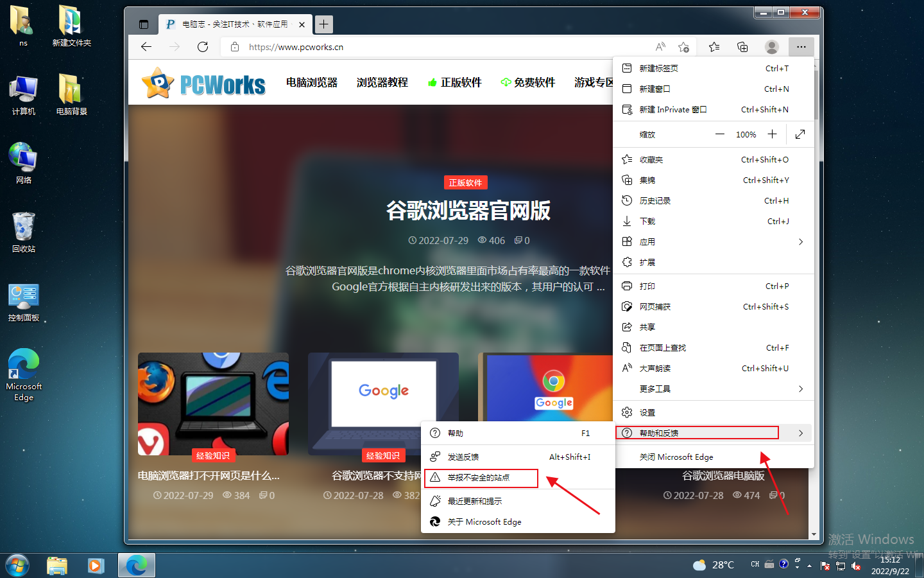This screenshot has width=924, height=578.
Task: Open the Collections toolbar icon
Action: 742,47
